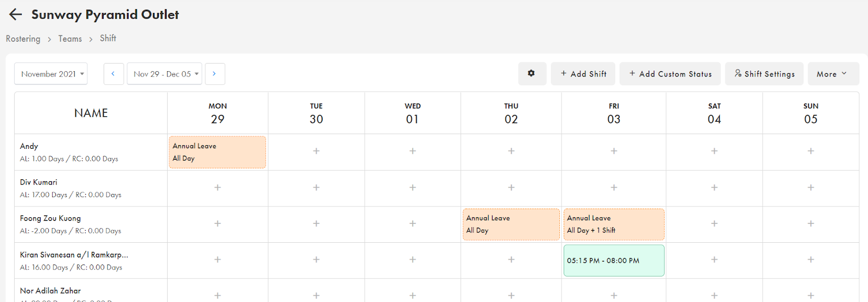The height and width of the screenshot is (302, 868).
Task: Go to Teams breadcrumb link
Action: pyautogui.click(x=70, y=39)
